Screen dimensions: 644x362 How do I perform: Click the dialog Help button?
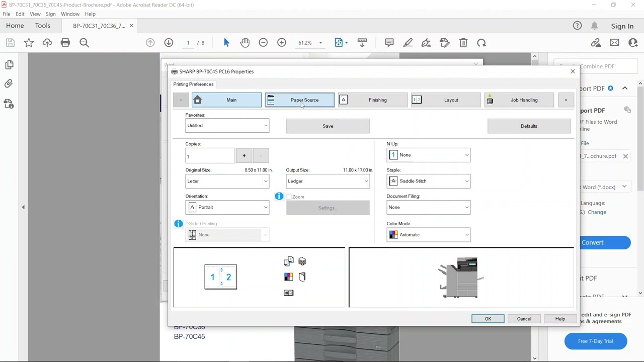560,319
